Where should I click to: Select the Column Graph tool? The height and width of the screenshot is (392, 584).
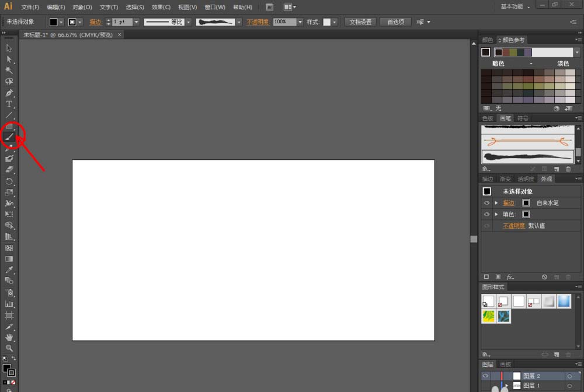[9, 304]
